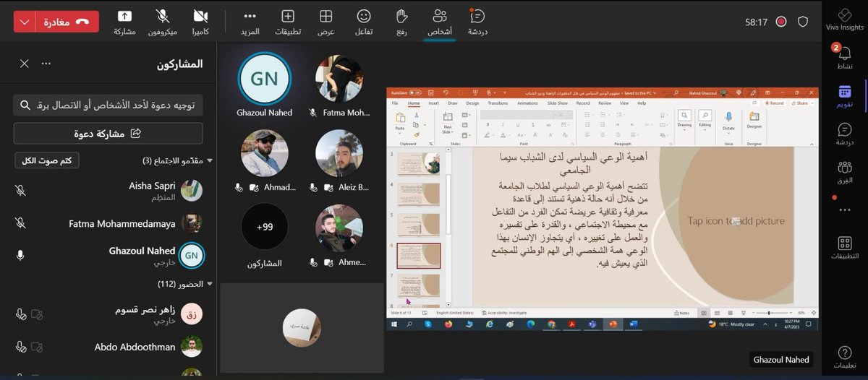The width and height of the screenshot is (868, 380).
Task: Change the meeting view via عرض
Action: (x=326, y=22)
